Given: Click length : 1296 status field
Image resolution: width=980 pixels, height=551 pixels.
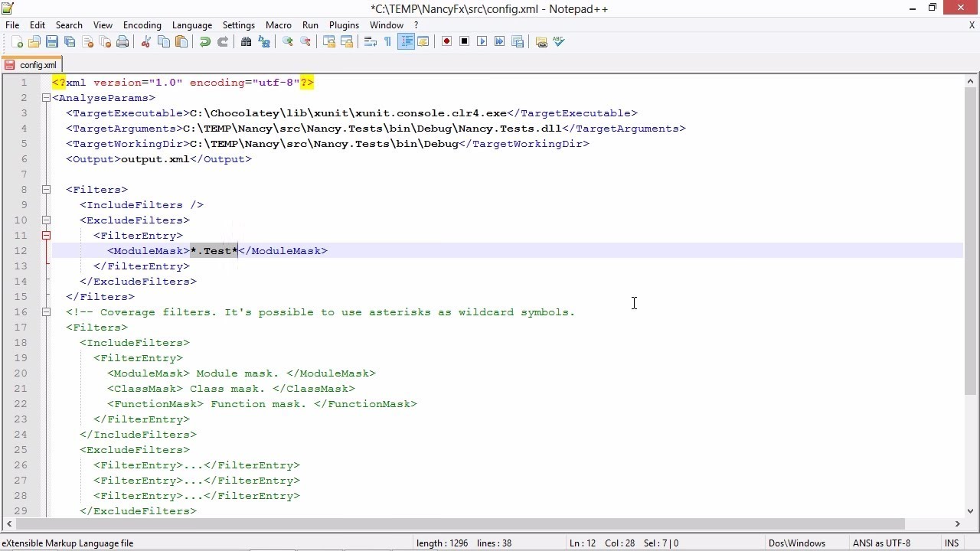Looking at the screenshot, I should click(442, 543).
